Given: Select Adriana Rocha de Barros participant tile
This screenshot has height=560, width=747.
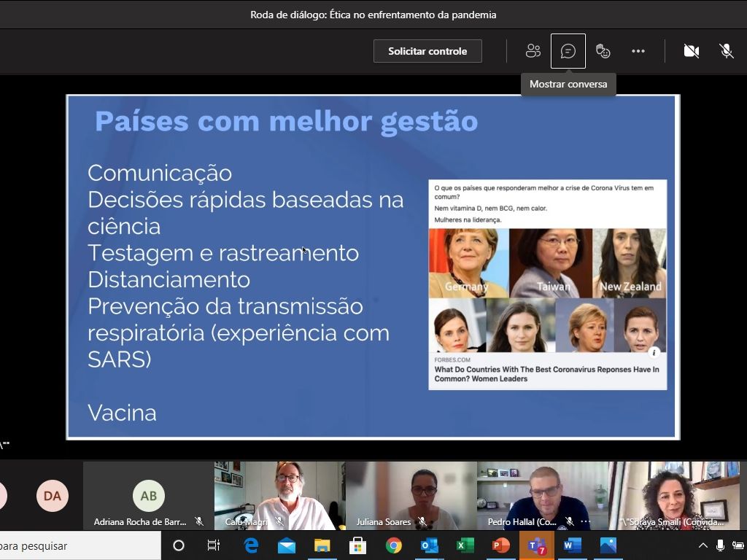Looking at the screenshot, I should click(x=149, y=496).
